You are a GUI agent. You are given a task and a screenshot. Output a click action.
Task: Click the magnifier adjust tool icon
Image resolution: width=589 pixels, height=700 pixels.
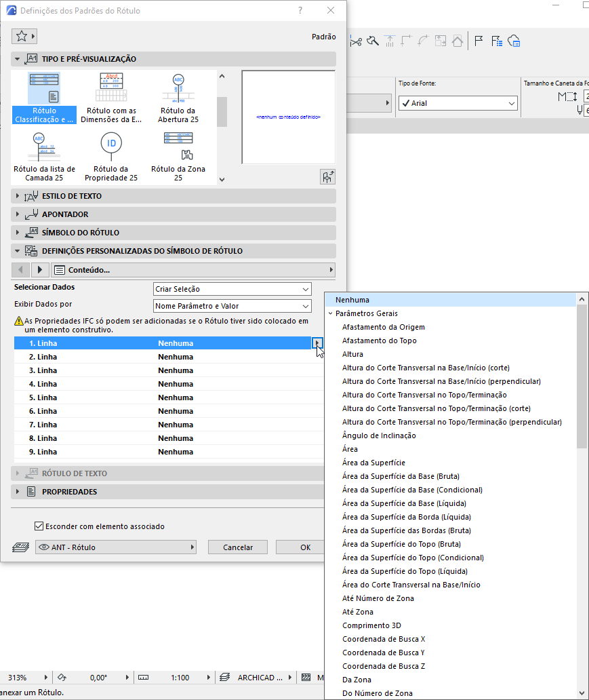(x=373, y=41)
